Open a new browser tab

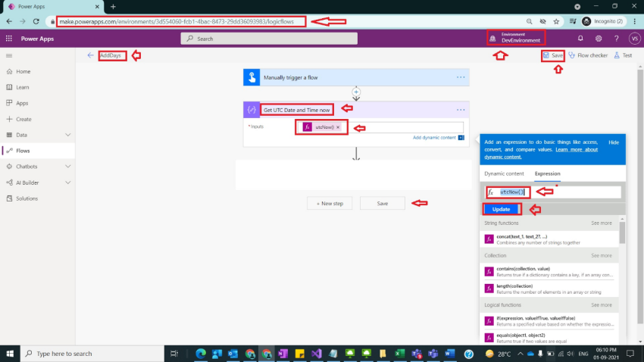pos(113,7)
